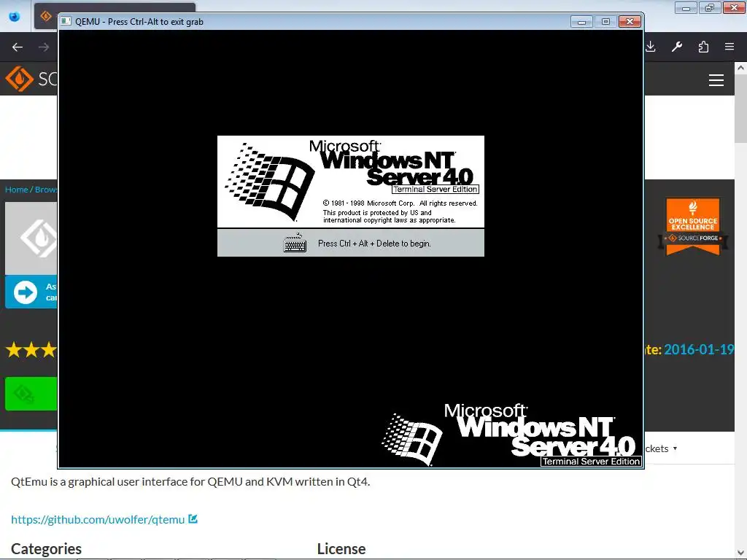Open the SourceForge site hamburger menu
This screenshot has width=747, height=560.
(716, 80)
